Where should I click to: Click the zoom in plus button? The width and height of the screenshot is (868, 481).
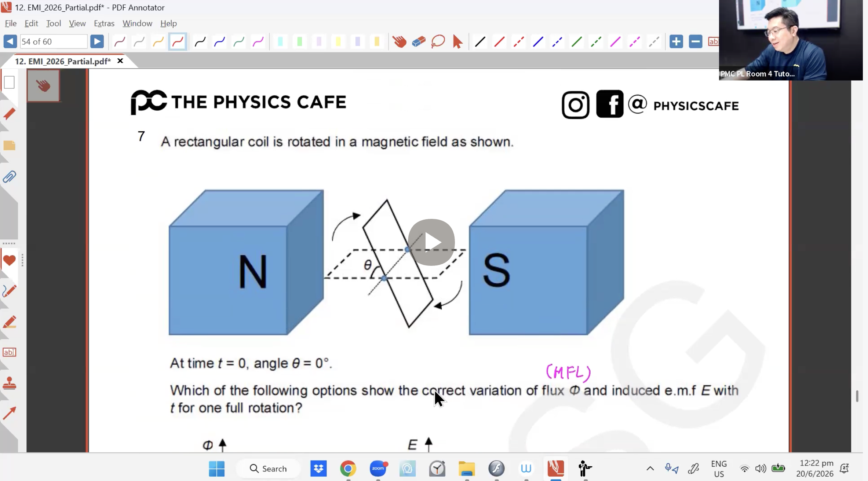click(676, 42)
